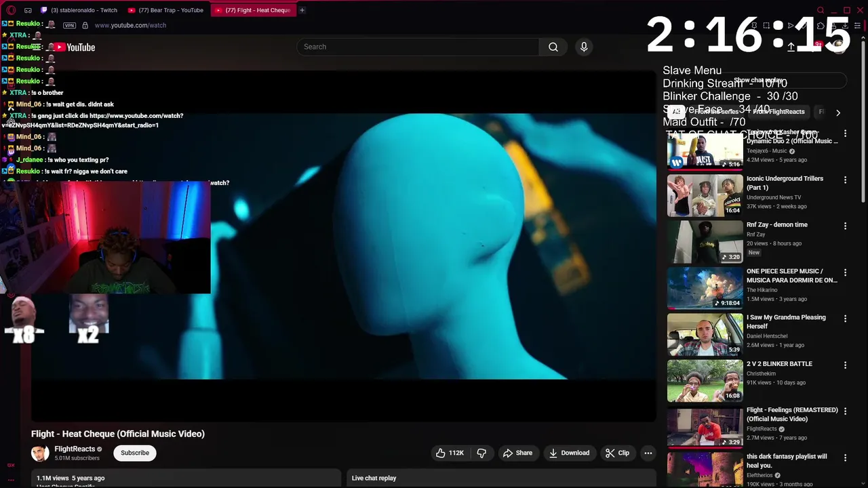Click Show chat replay button

[758, 80]
